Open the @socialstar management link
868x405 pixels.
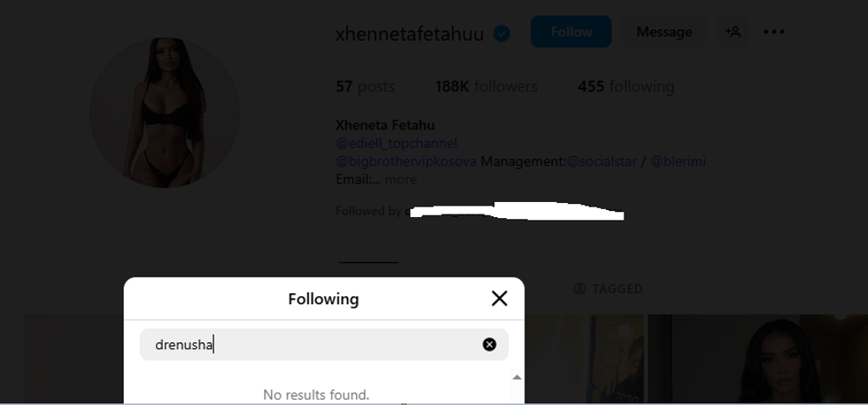pos(601,161)
